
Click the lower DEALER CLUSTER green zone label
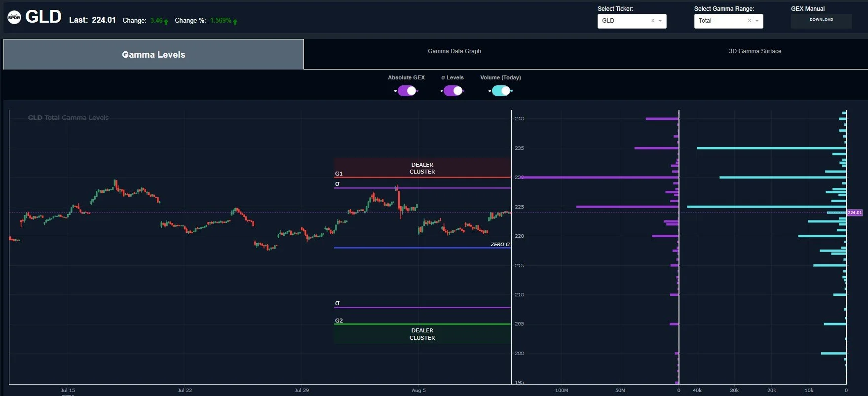[422, 334]
